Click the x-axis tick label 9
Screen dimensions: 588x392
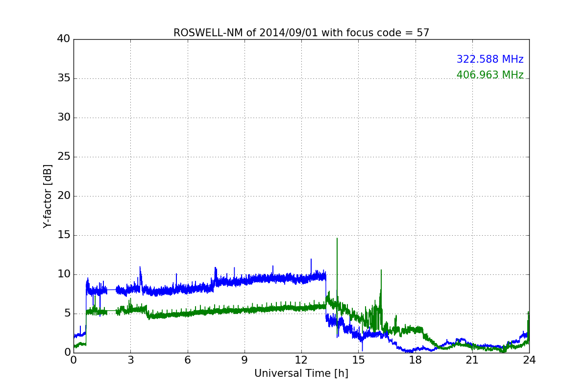(x=245, y=360)
